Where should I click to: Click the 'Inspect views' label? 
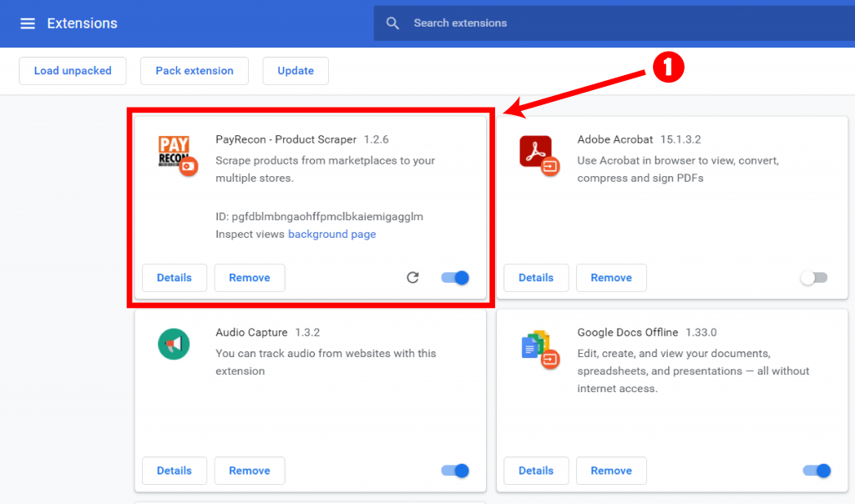click(x=250, y=234)
